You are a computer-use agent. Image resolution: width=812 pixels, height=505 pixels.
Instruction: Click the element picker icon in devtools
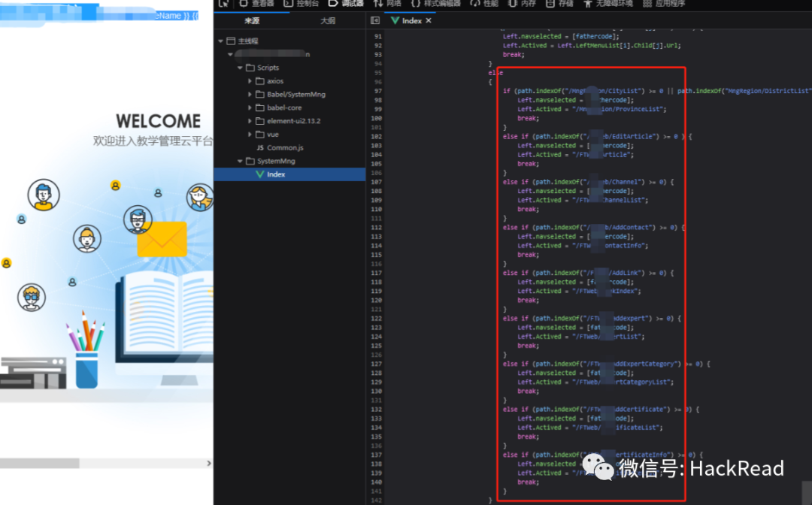(224, 3)
